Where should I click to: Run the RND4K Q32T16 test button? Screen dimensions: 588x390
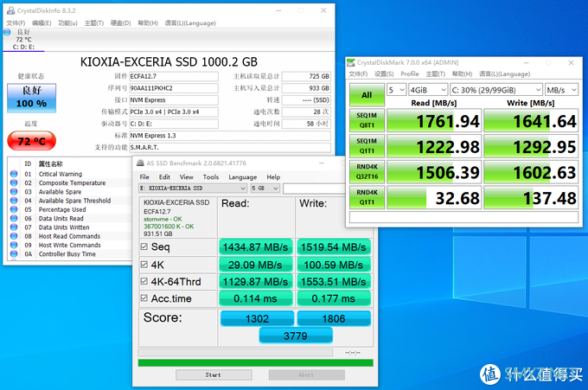click(x=367, y=171)
